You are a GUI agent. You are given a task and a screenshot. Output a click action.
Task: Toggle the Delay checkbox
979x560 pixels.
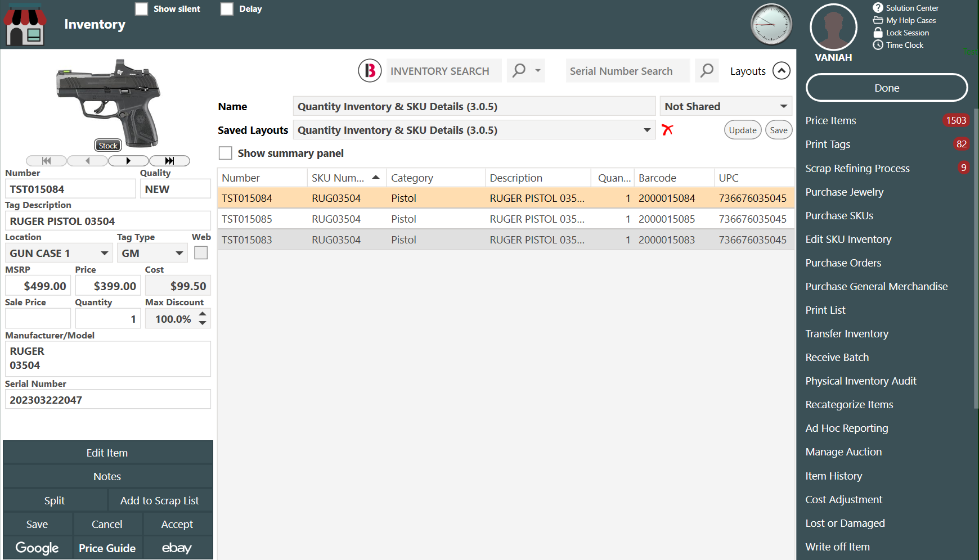[x=227, y=9]
